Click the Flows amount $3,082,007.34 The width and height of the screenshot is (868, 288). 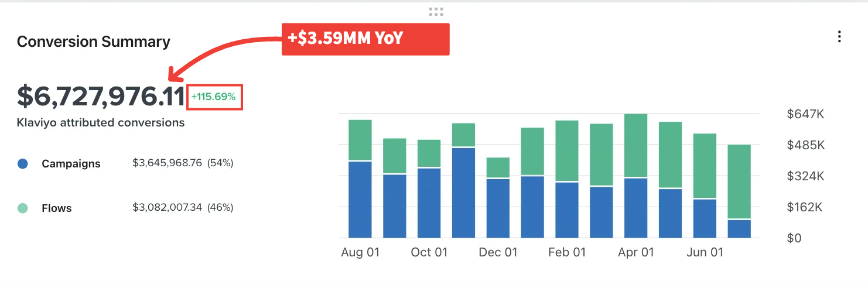tap(168, 207)
